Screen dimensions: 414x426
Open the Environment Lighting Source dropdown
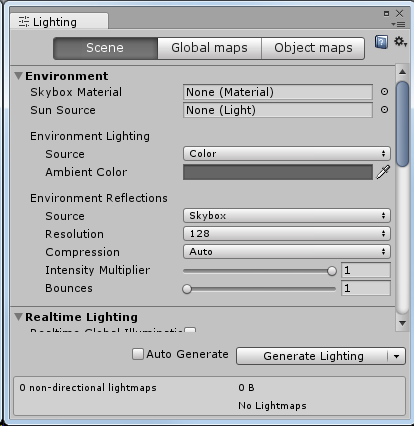(x=287, y=154)
